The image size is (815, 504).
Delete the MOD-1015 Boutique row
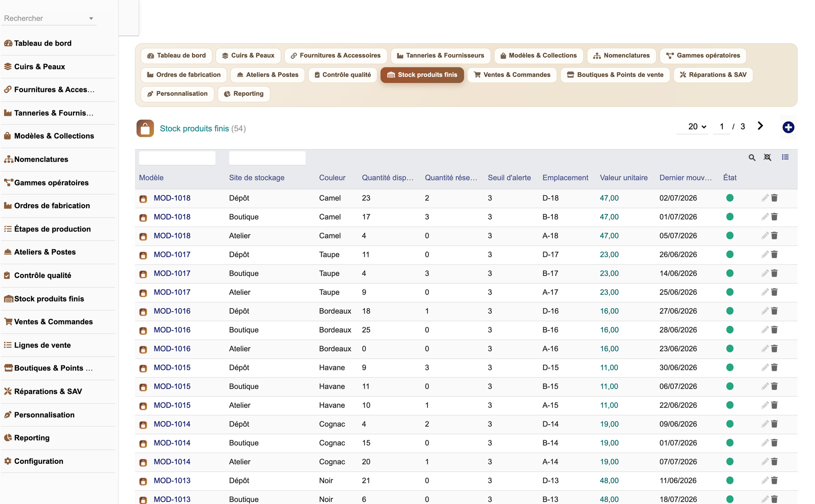(x=774, y=386)
